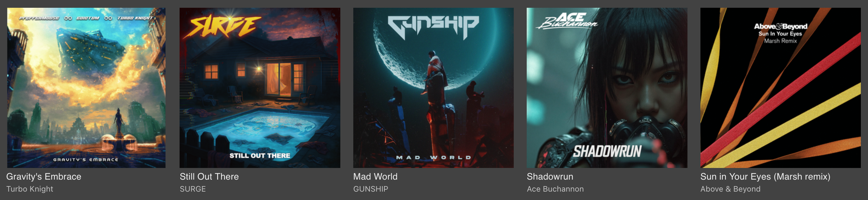Viewport: 868px width, 200px height.
Task: Click the Mad World title text
Action: 375,177
